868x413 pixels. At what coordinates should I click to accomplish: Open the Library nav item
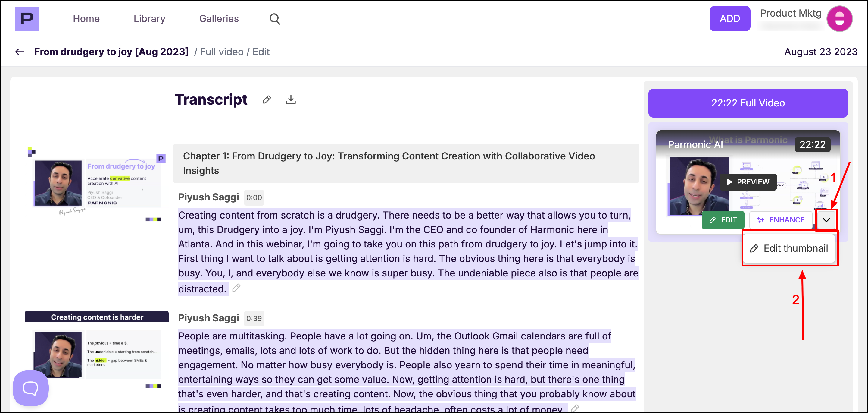pyautogui.click(x=149, y=19)
